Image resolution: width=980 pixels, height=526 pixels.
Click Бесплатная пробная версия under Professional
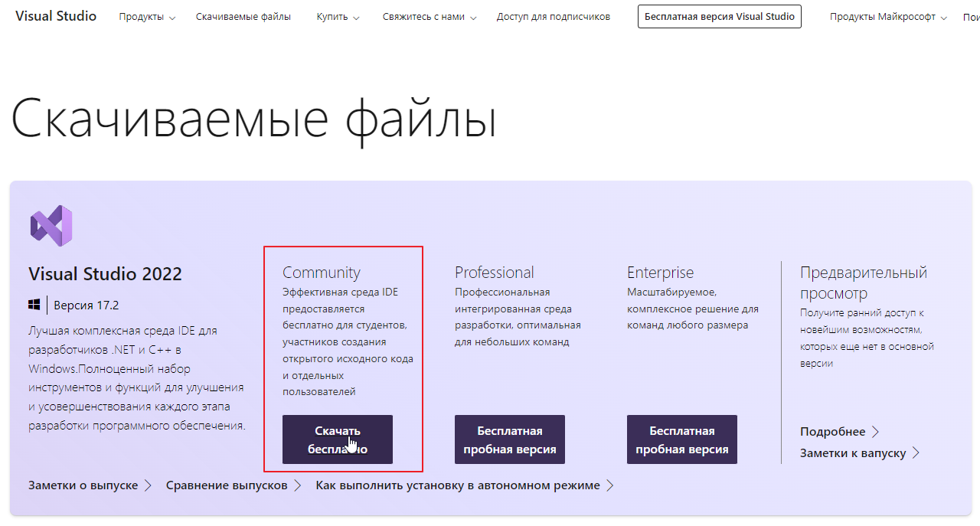pyautogui.click(x=509, y=439)
